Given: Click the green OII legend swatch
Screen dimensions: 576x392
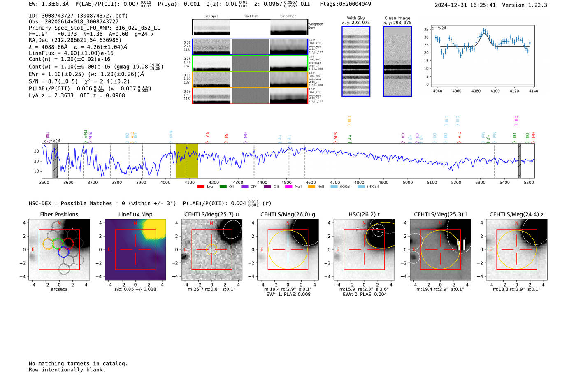Looking at the screenshot, I should 223,186.
